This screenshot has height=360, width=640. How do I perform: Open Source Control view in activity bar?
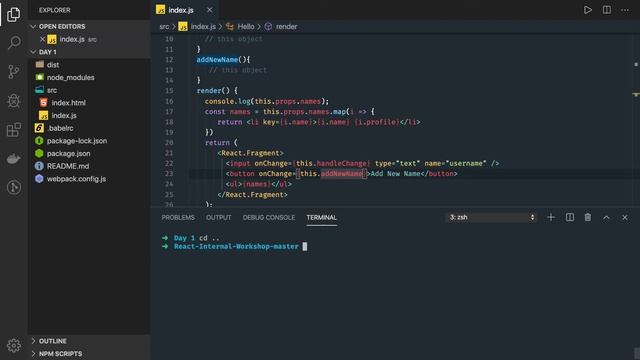coord(13,72)
